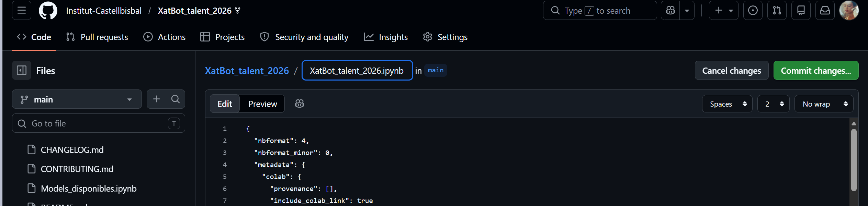This screenshot has width=868, height=206.
Task: Open the user profile avatar menu
Action: click(849, 10)
